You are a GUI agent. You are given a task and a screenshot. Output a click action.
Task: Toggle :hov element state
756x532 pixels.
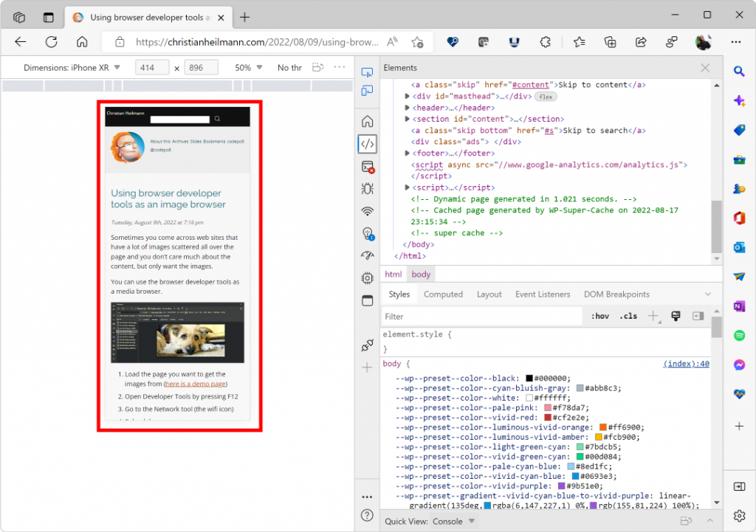(x=599, y=316)
